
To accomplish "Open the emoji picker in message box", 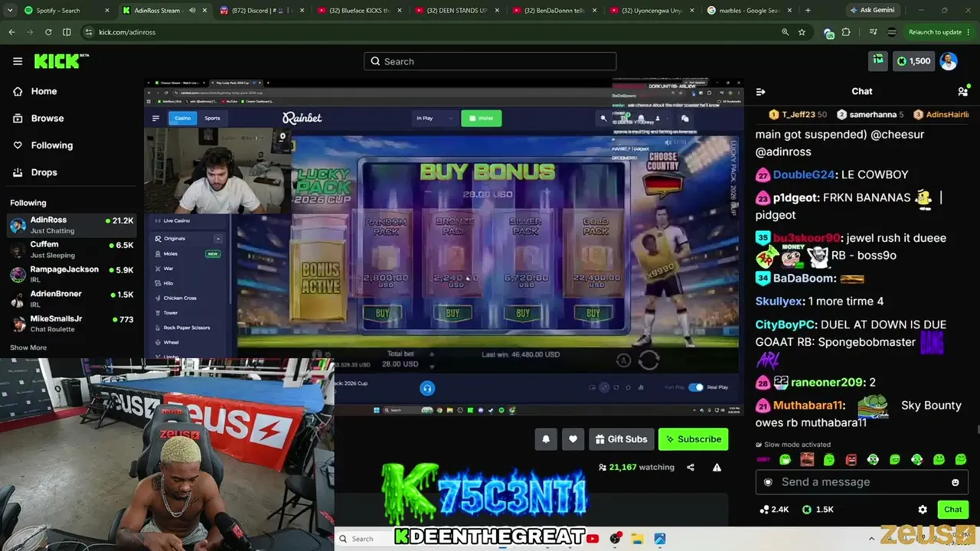I will click(955, 482).
